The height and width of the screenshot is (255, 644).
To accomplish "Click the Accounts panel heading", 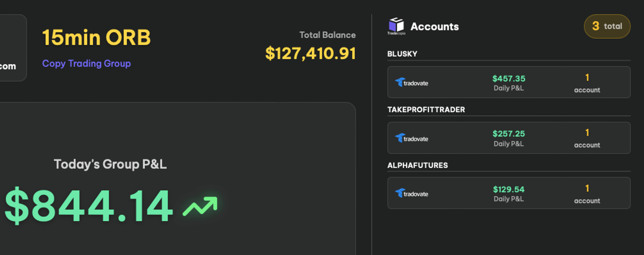I will point(434,26).
